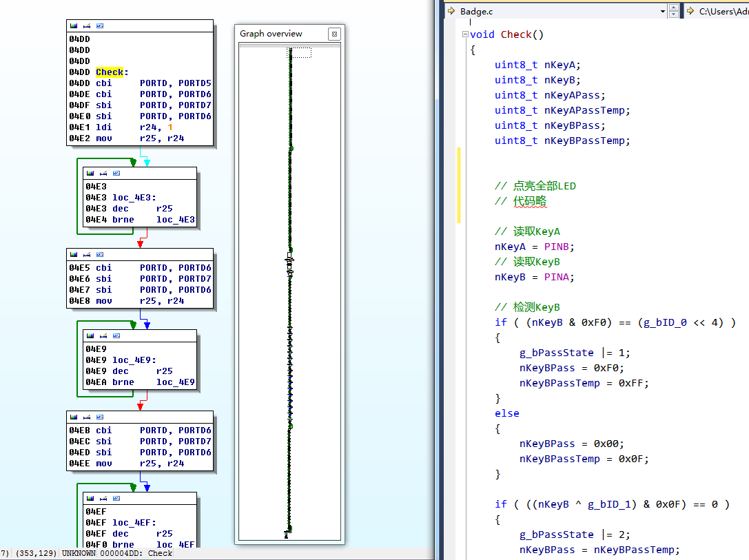Click the color icon in the 04EB block
This screenshot has width=749, height=560.
[x=74, y=417]
